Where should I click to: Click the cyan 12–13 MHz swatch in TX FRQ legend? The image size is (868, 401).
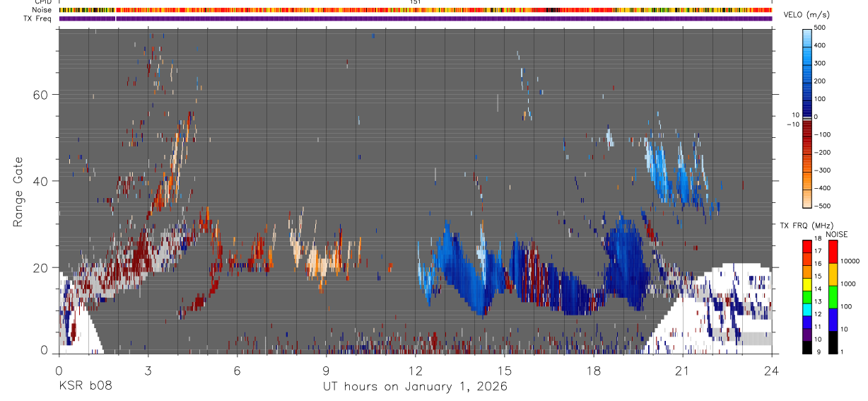pyautogui.click(x=807, y=309)
